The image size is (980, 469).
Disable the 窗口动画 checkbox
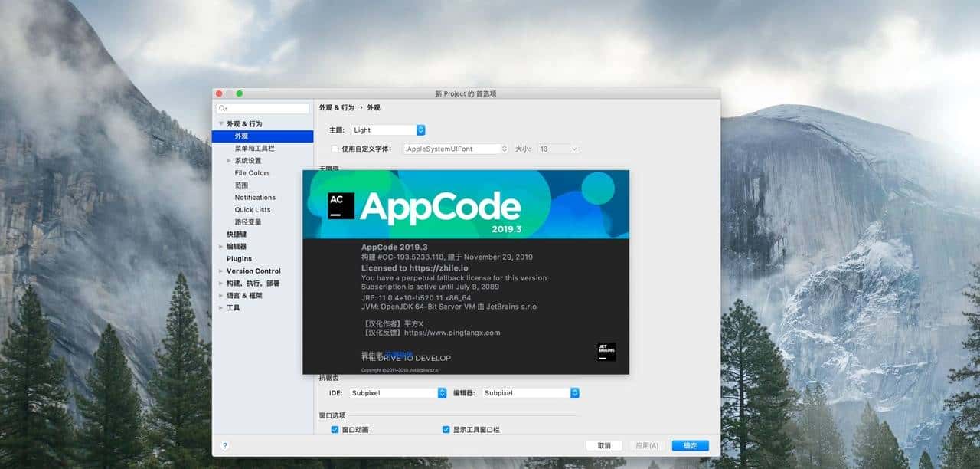(x=335, y=430)
